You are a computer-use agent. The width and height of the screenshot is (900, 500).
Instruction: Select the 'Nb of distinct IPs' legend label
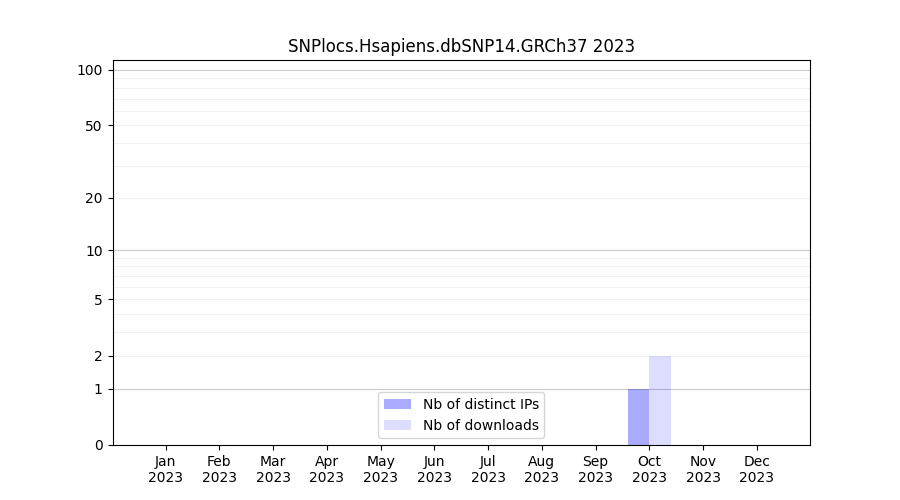pos(480,404)
